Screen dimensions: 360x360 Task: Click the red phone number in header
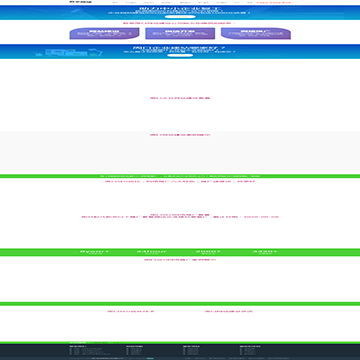(273, 2)
